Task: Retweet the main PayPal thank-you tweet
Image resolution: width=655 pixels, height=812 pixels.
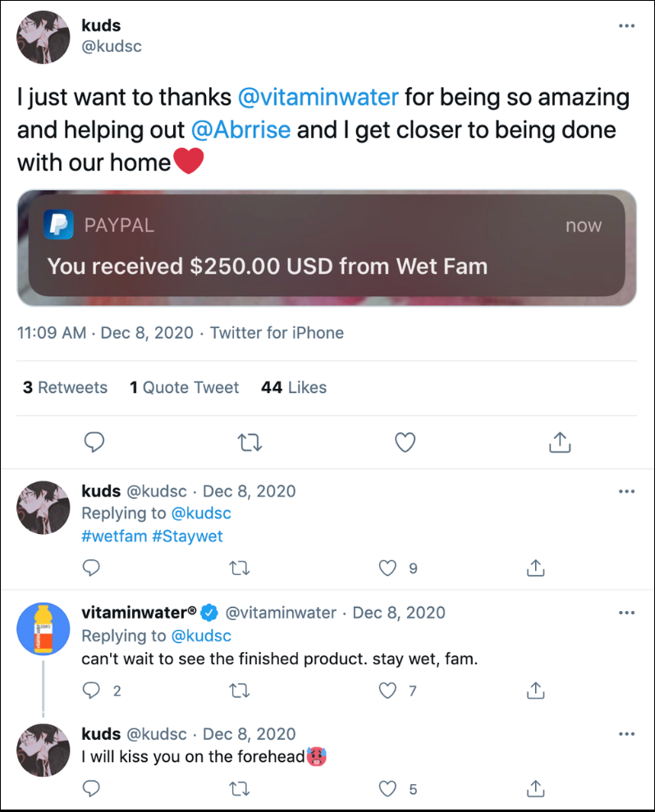Action: tap(249, 443)
